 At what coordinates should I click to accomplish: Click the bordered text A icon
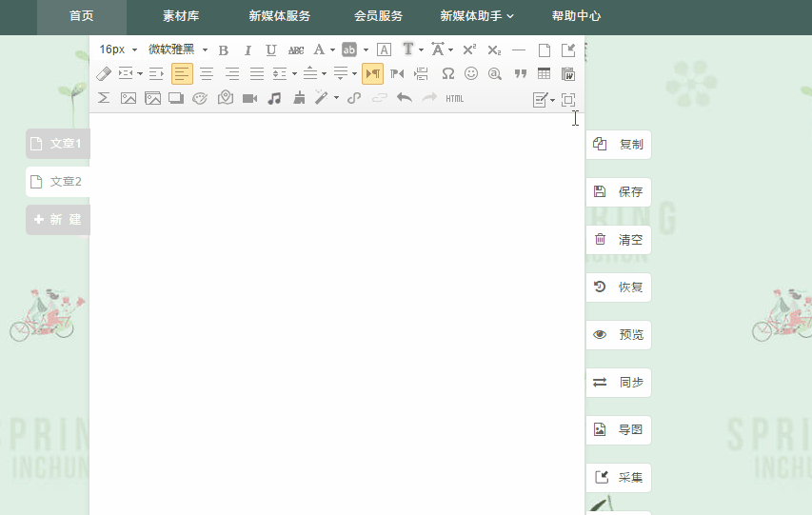coord(384,50)
